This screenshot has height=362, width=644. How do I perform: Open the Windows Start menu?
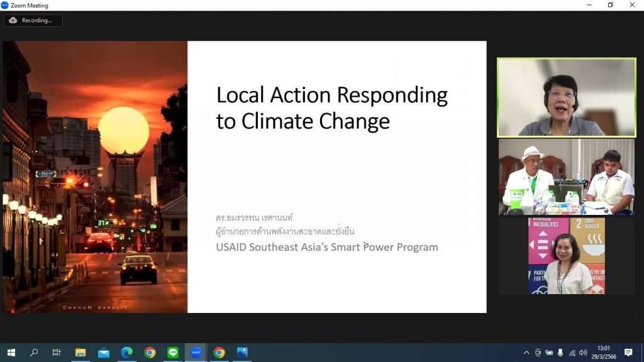[x=11, y=353]
